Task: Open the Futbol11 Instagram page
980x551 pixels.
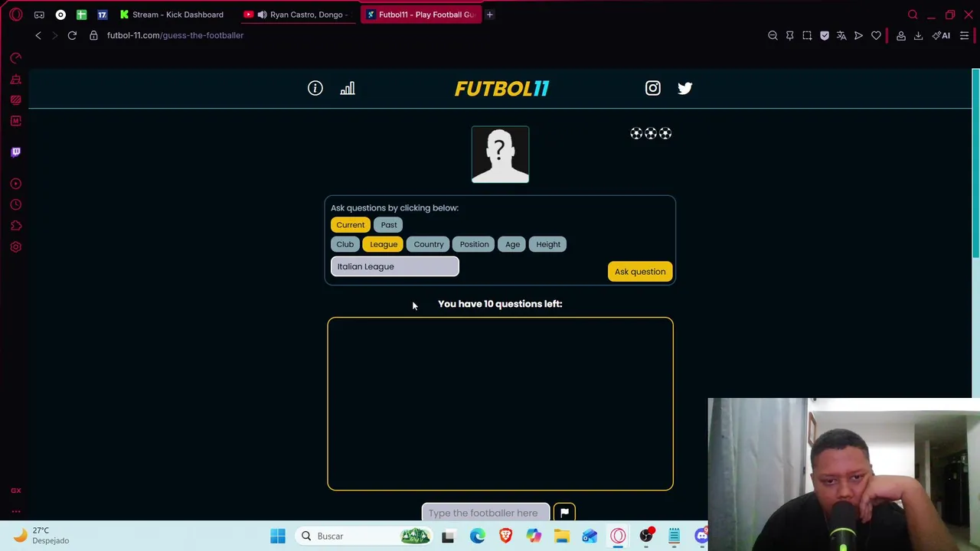Action: pyautogui.click(x=652, y=88)
